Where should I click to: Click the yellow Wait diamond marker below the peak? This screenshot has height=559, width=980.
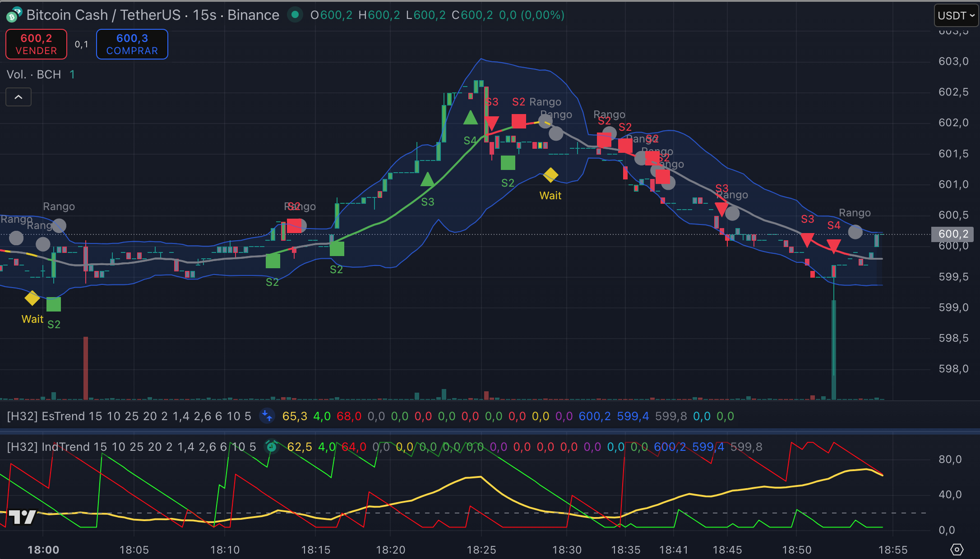tap(551, 175)
